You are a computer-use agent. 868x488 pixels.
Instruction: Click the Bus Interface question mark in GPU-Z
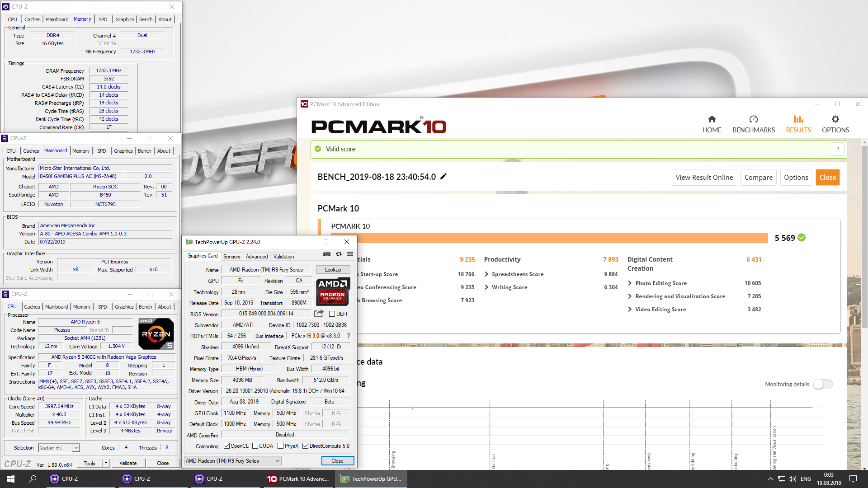[348, 336]
